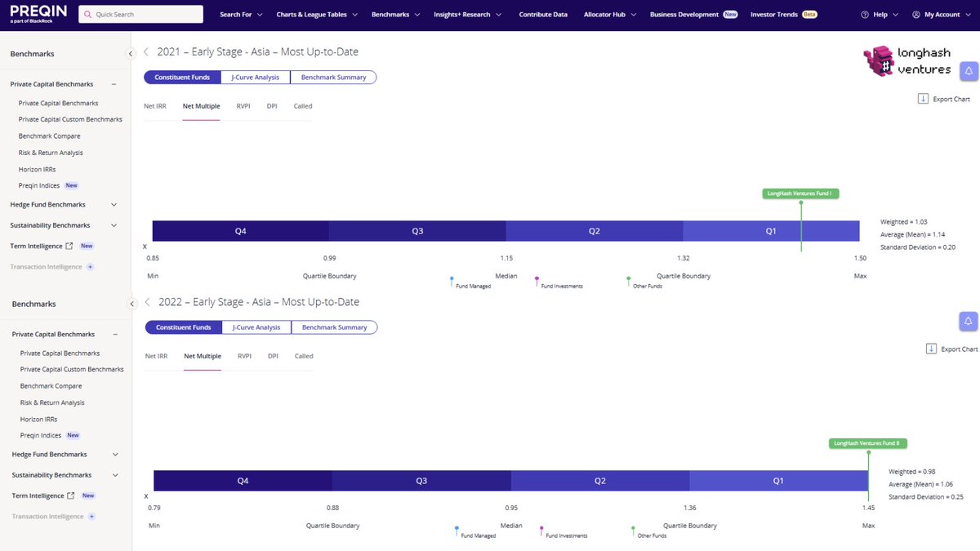Open the Charts & League Tables dropdown
The height and width of the screenshot is (551, 980).
point(317,15)
